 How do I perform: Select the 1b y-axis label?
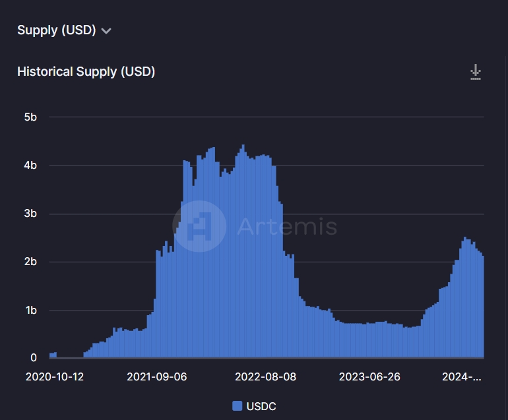pos(30,310)
